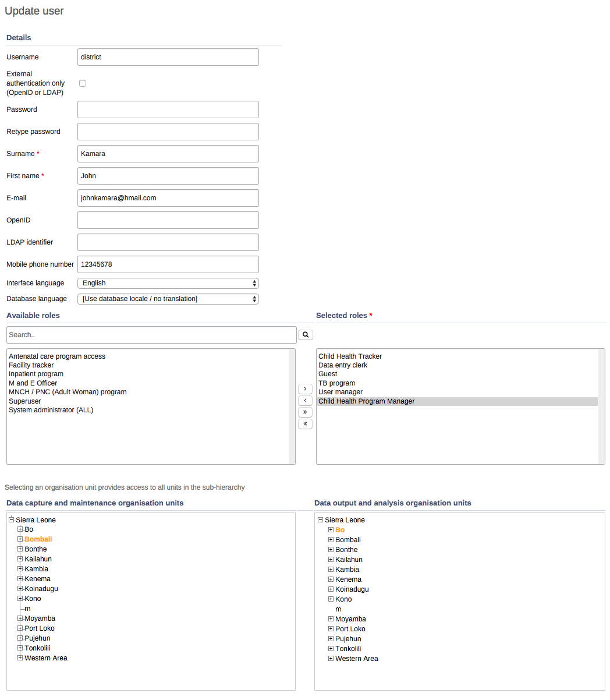Viewport: 610px width, 700px height.
Task: Open the Database language dropdown
Action: click(168, 299)
